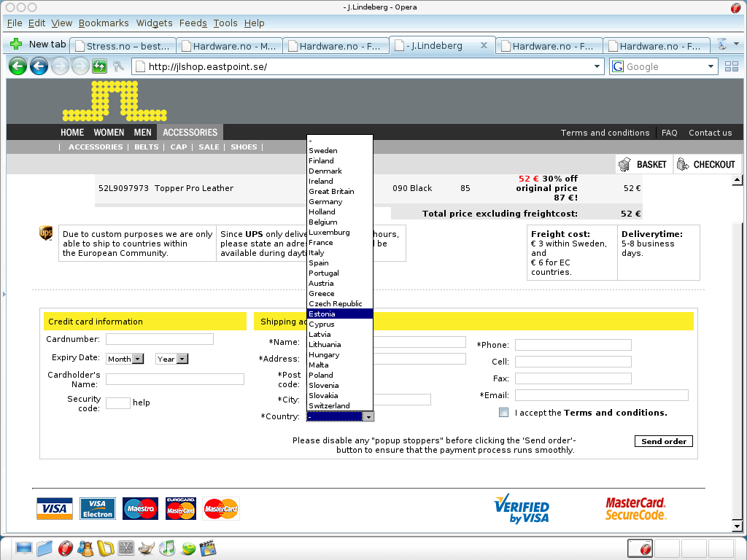Image resolution: width=747 pixels, height=560 pixels.
Task: Open the BELTS subcategory
Action: click(146, 147)
